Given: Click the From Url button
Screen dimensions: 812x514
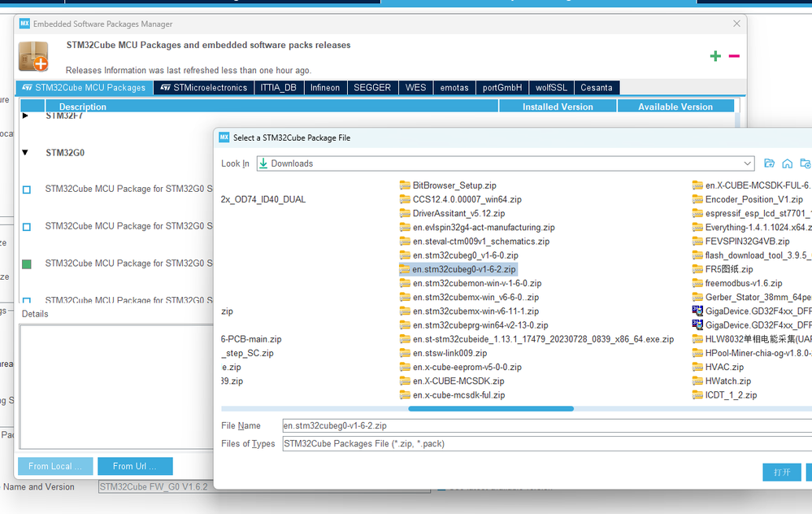Looking at the screenshot, I should tap(135, 466).
